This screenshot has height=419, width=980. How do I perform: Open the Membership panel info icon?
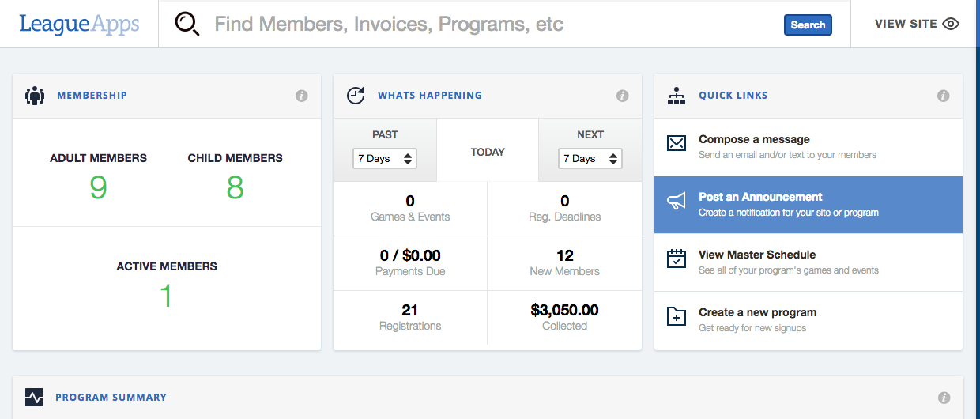(x=301, y=96)
